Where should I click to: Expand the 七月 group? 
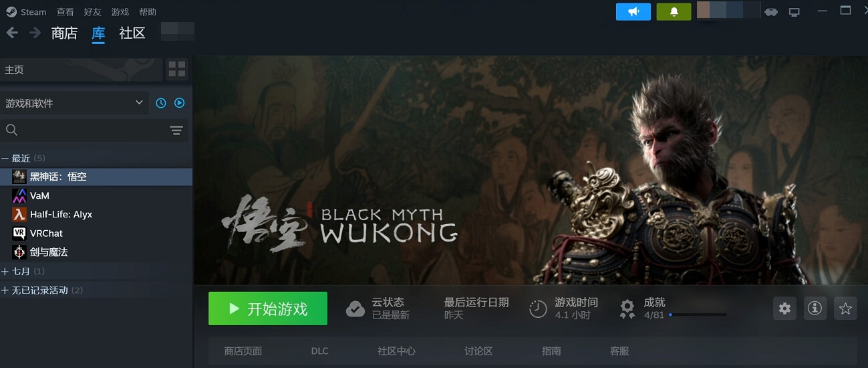(x=5, y=271)
